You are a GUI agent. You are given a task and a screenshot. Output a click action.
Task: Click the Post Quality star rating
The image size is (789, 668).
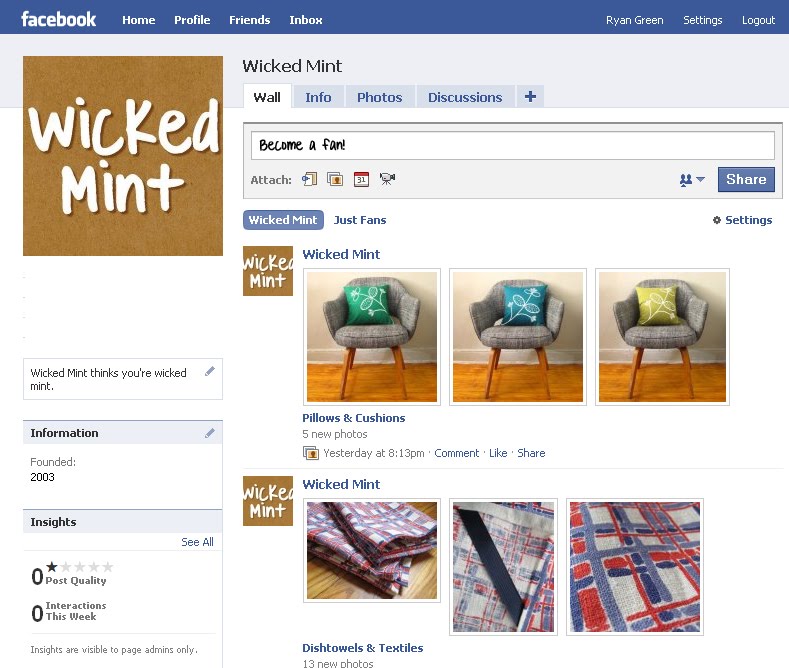click(80, 567)
